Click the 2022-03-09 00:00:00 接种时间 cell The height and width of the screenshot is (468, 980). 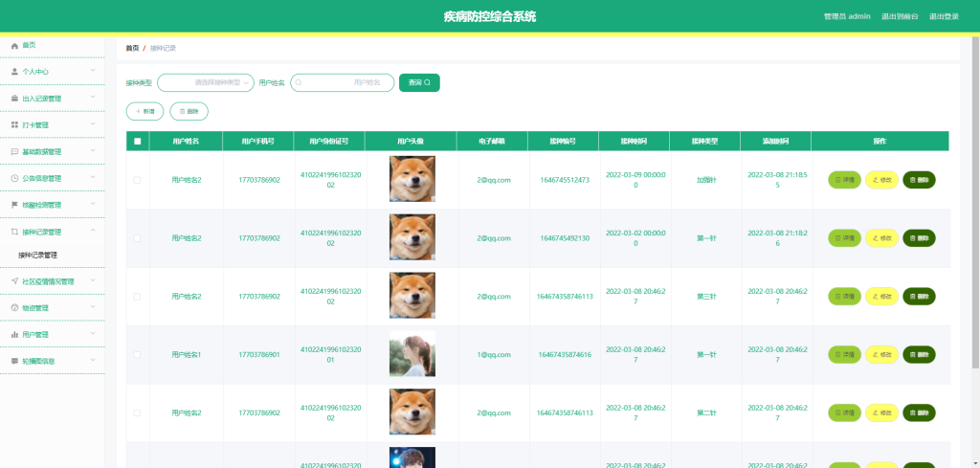(x=635, y=180)
